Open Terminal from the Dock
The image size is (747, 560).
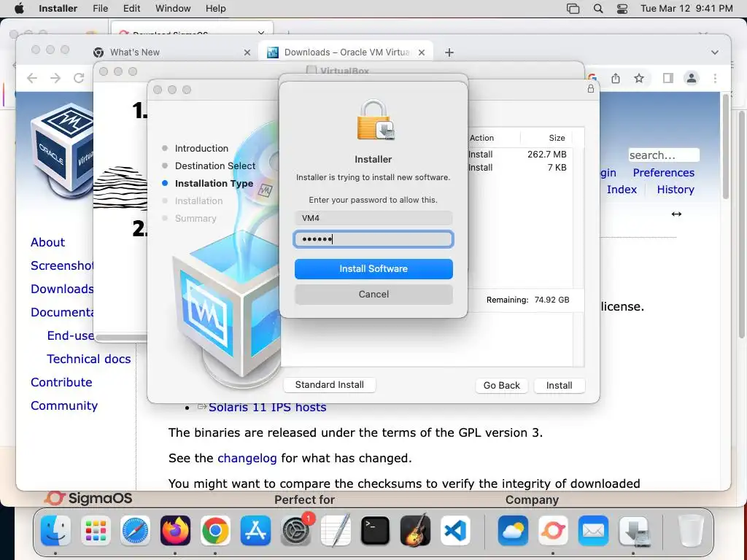(x=376, y=530)
